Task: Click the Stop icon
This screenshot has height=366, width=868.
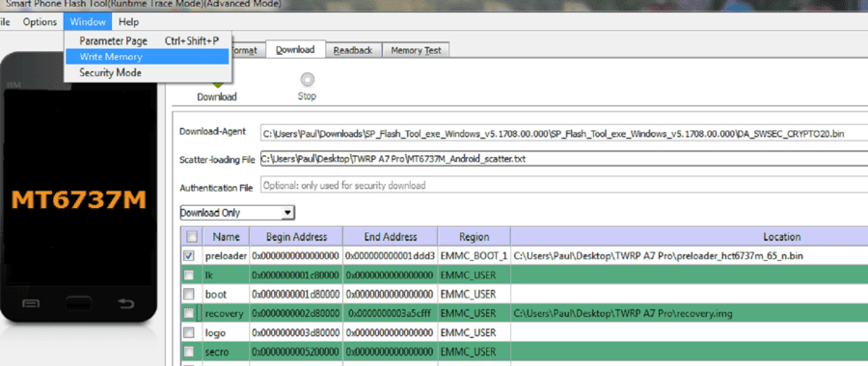Action: [307, 80]
